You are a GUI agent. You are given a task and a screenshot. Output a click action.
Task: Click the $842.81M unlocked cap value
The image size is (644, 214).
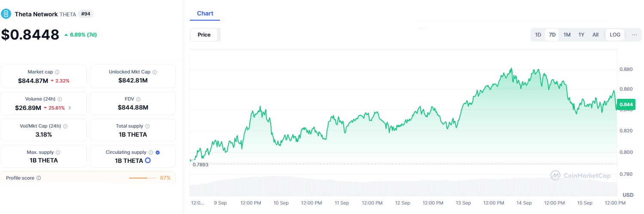pos(133,80)
